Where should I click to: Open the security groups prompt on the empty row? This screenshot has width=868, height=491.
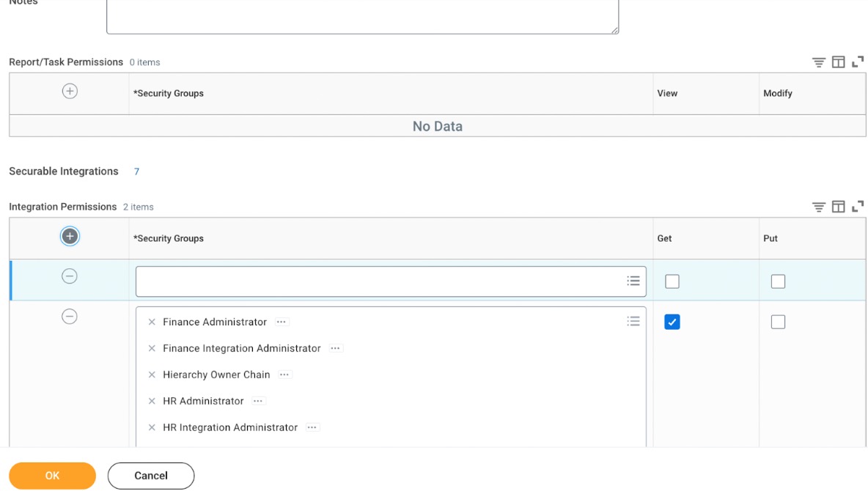[633, 281]
